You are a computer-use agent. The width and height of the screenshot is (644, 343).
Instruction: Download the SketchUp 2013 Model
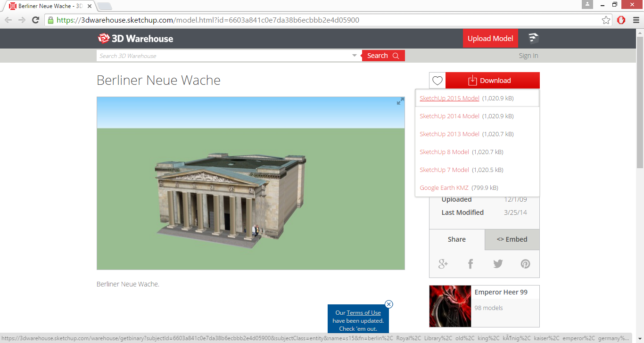(x=449, y=134)
